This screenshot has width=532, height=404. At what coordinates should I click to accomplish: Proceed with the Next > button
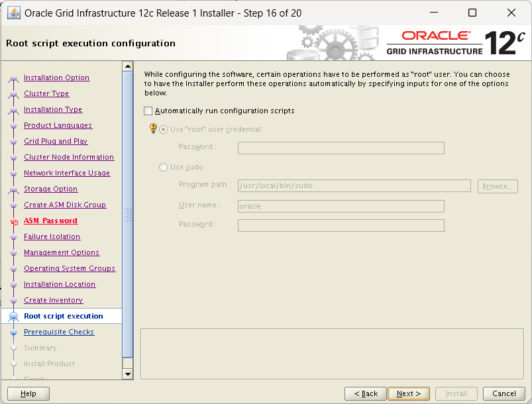tap(409, 393)
